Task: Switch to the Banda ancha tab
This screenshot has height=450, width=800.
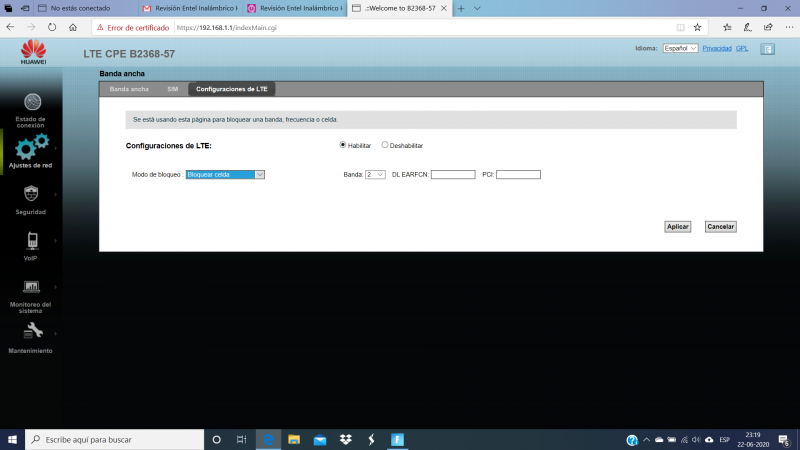Action: (x=129, y=89)
